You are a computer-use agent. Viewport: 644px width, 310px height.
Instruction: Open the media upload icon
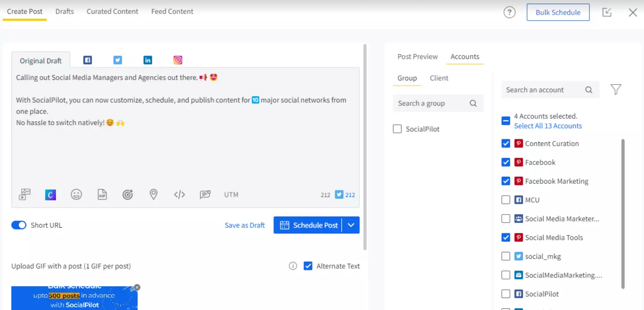pos(25,194)
